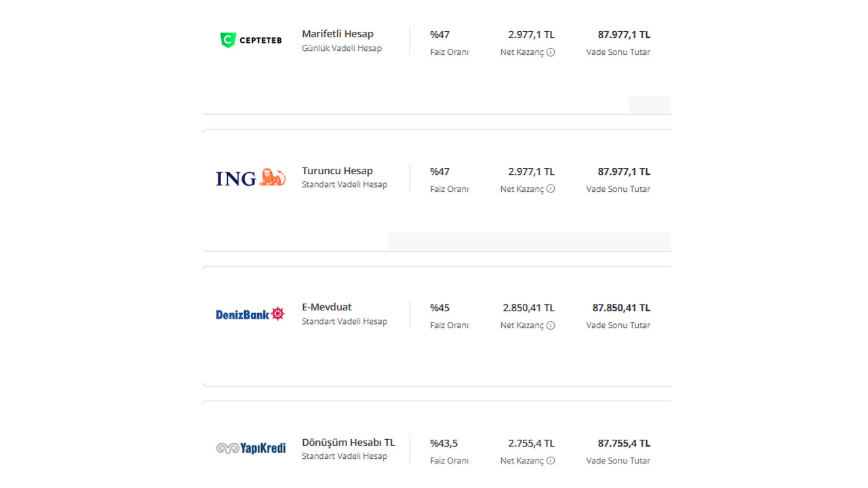Viewport: 868px width, 488px height.
Task: Click the 87.850,41 TL maturity amount
Action: pos(621,308)
